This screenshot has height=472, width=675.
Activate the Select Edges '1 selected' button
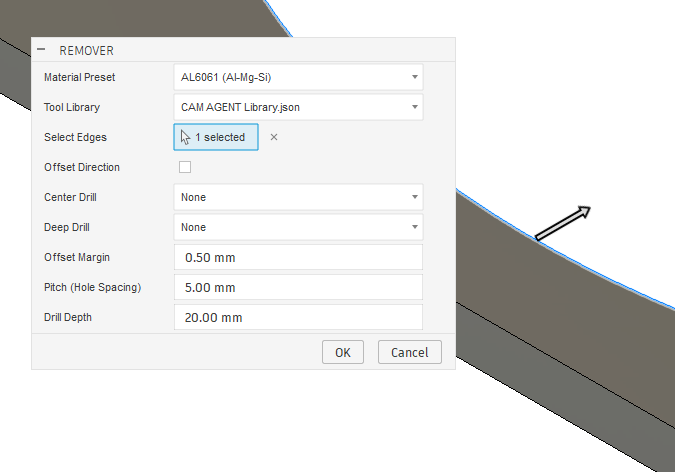point(216,137)
